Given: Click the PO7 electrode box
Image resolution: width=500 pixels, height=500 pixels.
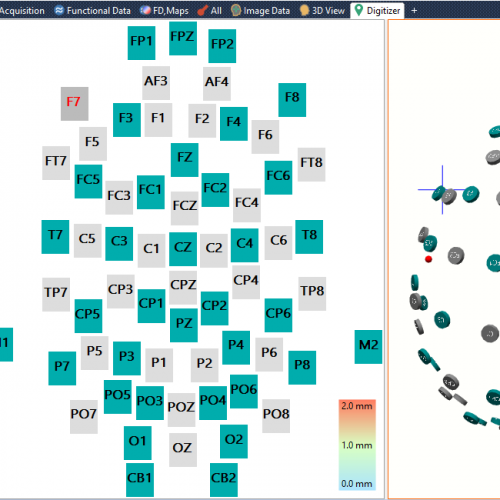Looking at the screenshot, I should [x=84, y=417].
